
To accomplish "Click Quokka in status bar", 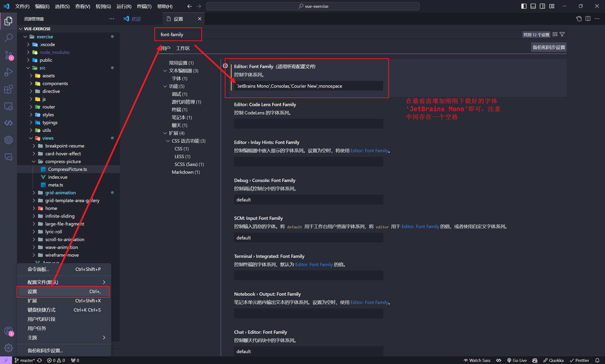I will coord(553,360).
